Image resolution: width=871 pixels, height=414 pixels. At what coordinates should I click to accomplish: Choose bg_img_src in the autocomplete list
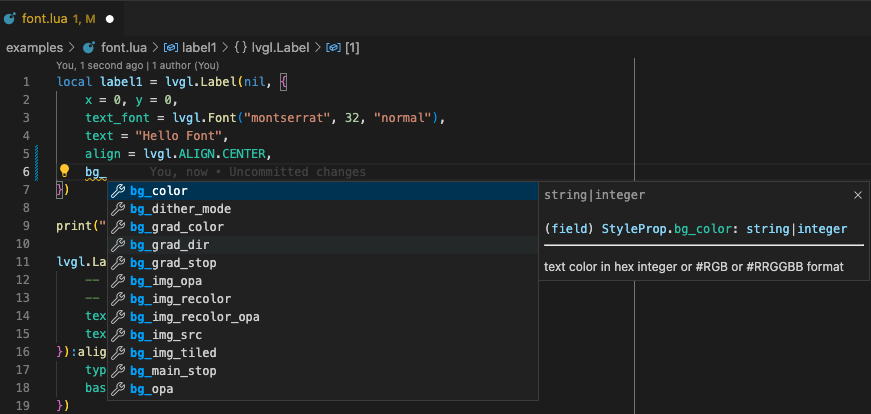click(169, 335)
